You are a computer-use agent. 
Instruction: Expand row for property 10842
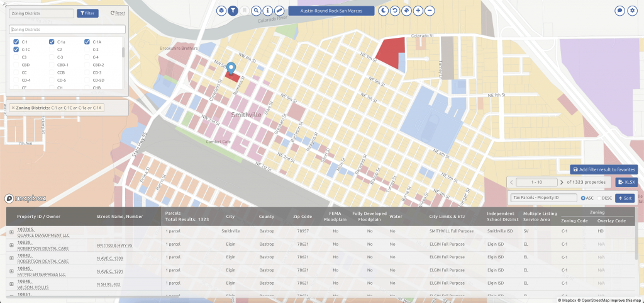[11, 258]
